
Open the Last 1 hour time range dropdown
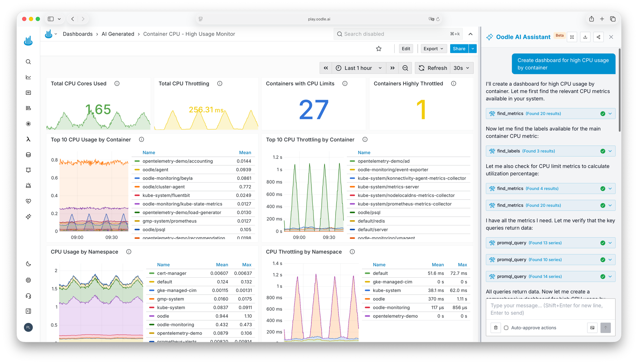click(x=359, y=68)
